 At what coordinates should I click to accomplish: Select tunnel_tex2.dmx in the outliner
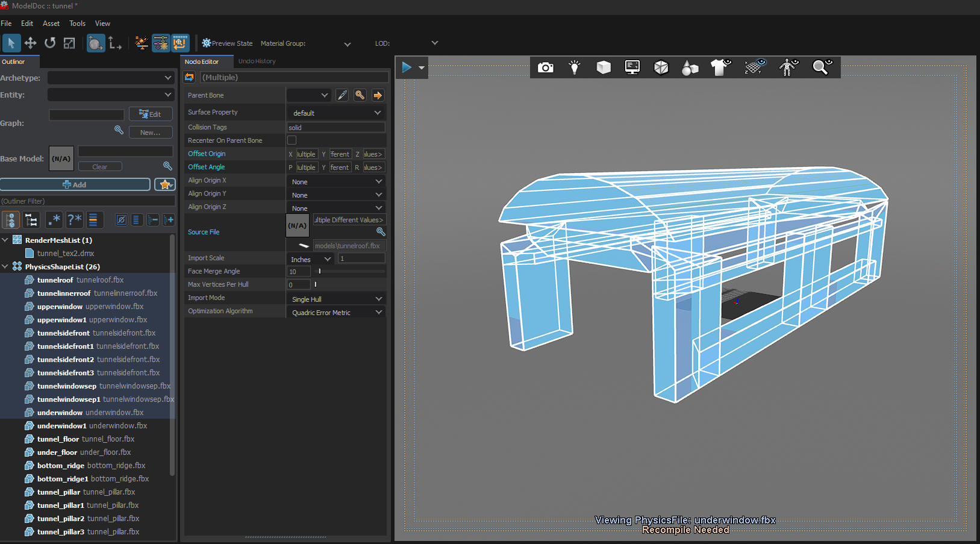click(66, 254)
